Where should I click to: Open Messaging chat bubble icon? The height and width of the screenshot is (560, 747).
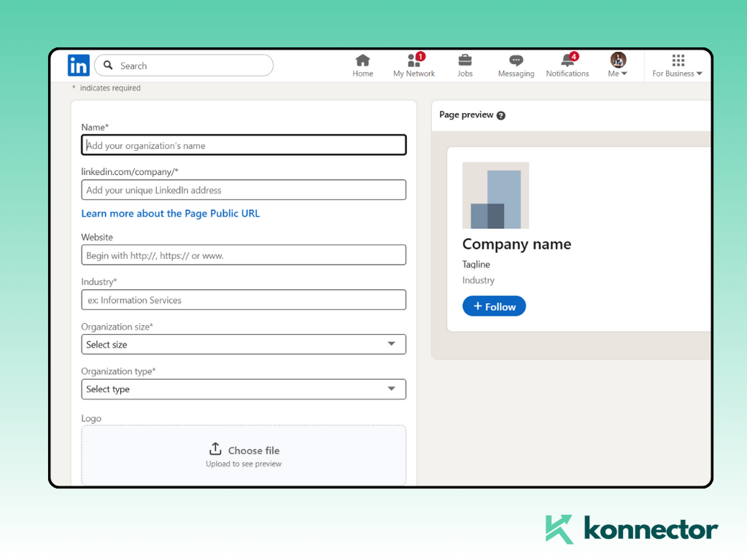(516, 61)
